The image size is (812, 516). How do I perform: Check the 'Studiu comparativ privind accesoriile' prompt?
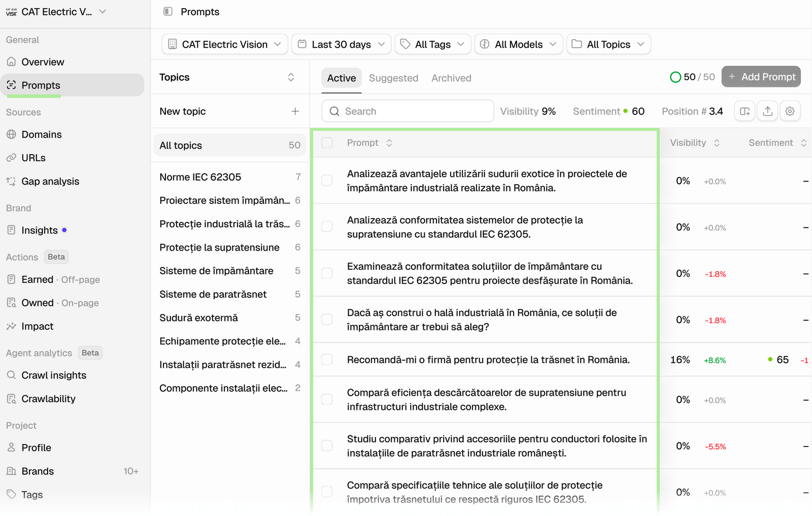point(327,445)
